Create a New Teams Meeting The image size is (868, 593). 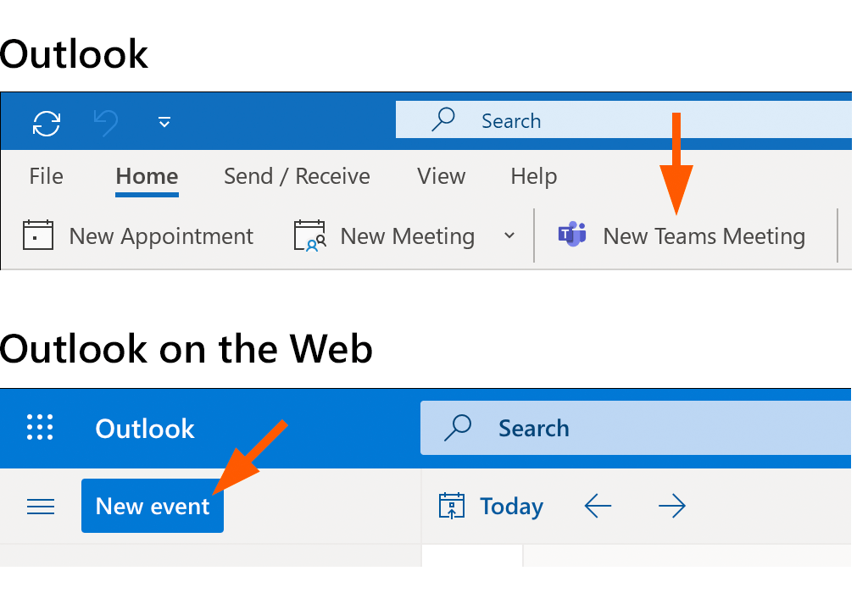click(703, 236)
